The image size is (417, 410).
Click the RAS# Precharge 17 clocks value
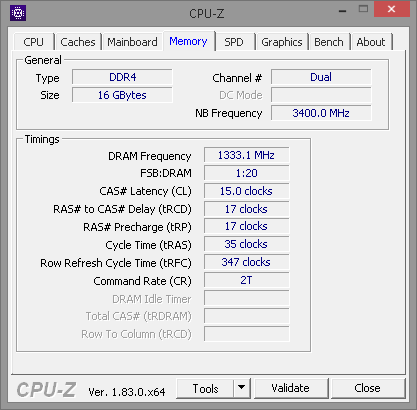click(x=246, y=227)
